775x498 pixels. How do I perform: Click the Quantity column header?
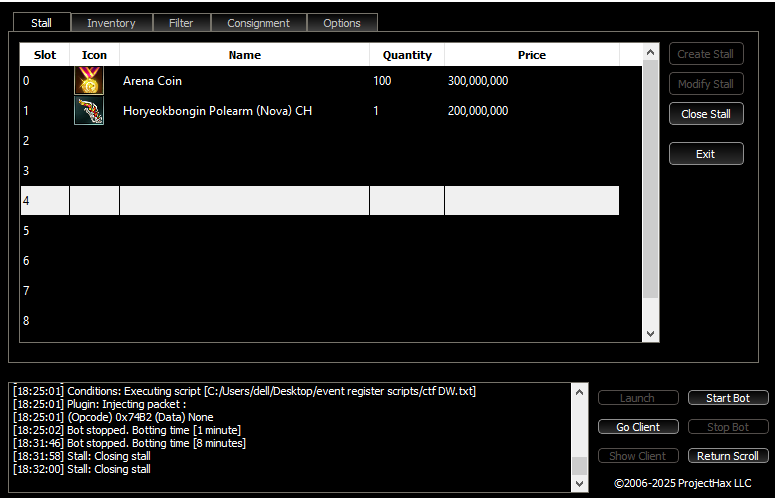click(x=406, y=55)
